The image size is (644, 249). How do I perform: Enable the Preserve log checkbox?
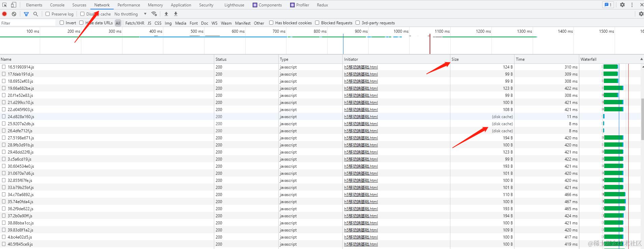[48, 14]
